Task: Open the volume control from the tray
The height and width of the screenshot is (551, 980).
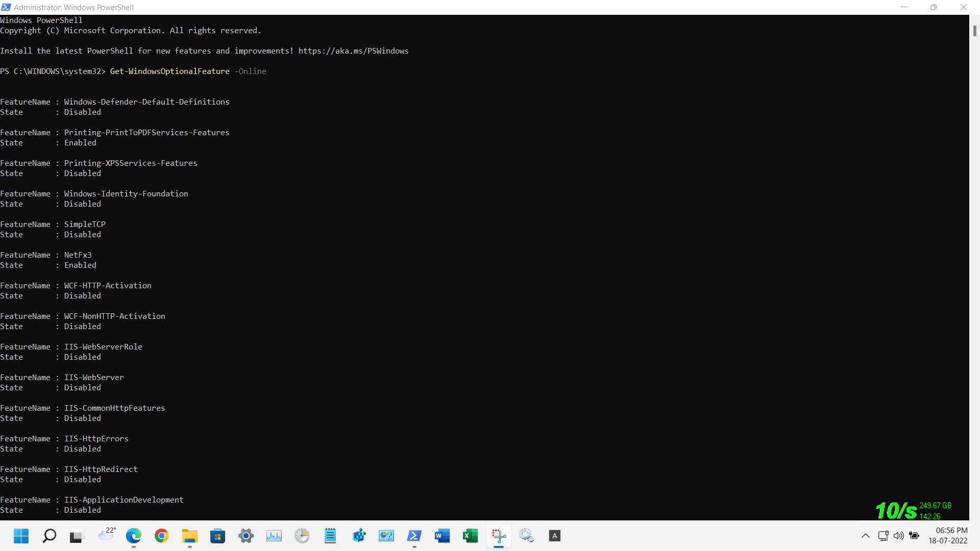Action: pos(899,536)
